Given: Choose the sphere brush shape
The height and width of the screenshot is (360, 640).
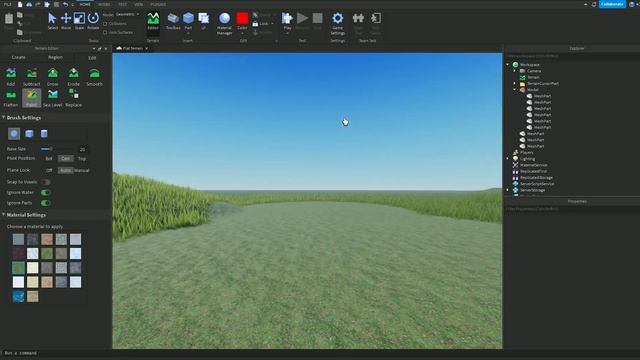Looking at the screenshot, I should pos(14,133).
